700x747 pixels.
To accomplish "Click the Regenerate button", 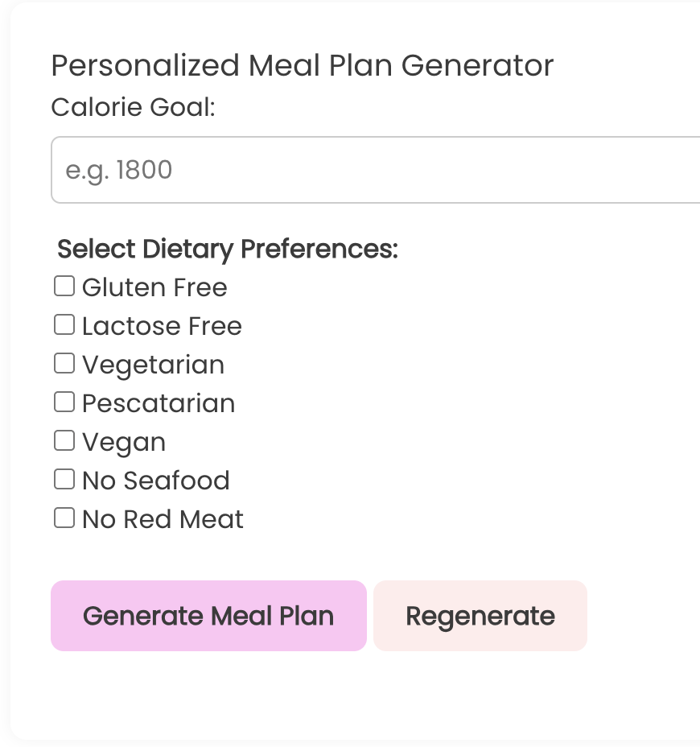I will pyautogui.click(x=480, y=616).
